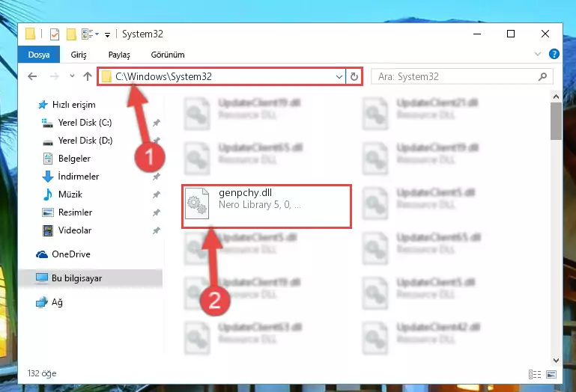Switch to the Giriş tab

[x=79, y=55]
